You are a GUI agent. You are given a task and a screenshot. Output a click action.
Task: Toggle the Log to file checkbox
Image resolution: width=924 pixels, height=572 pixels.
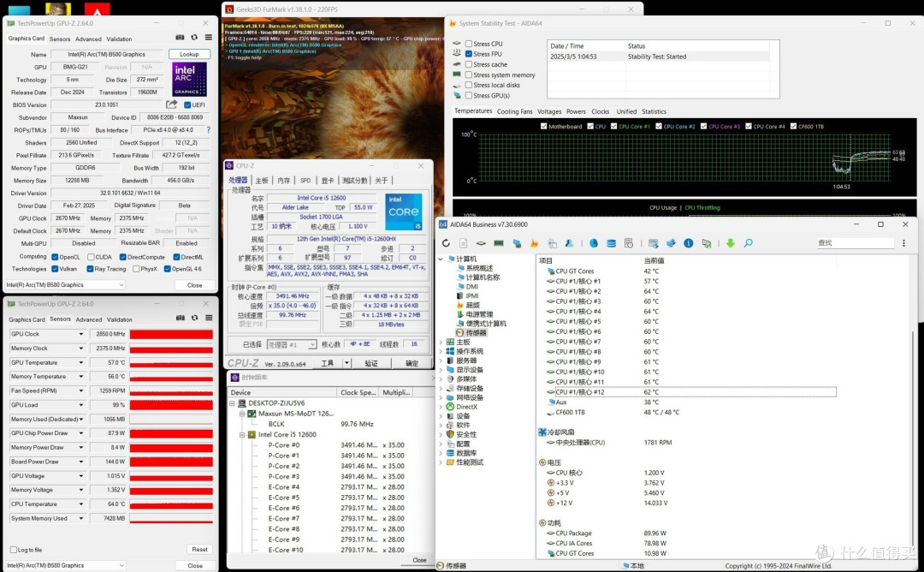pyautogui.click(x=13, y=550)
